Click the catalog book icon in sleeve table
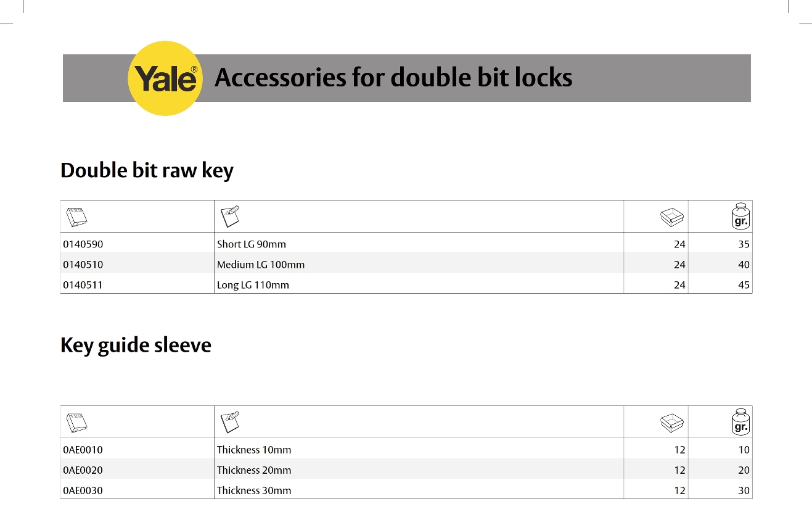812x517 pixels. [x=76, y=422]
